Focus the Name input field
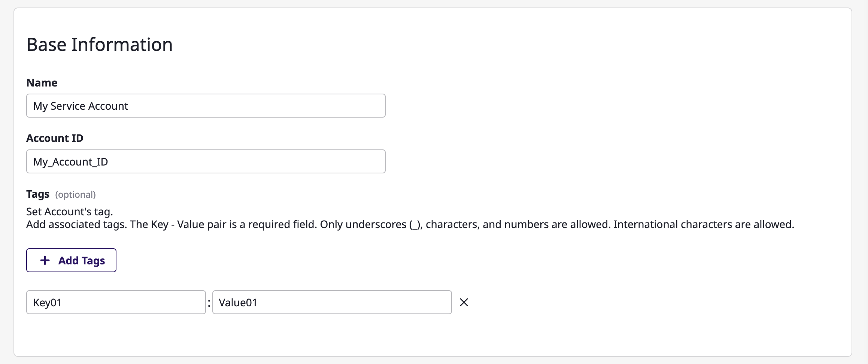Image resolution: width=868 pixels, height=364 pixels. pyautogui.click(x=206, y=106)
